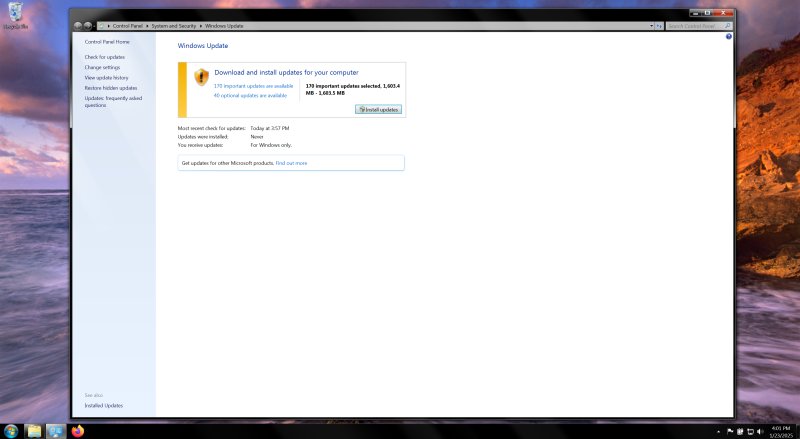Viewport: 800px width, 439px height.
Task: Click the refresh button beside address bar
Action: tap(659, 25)
